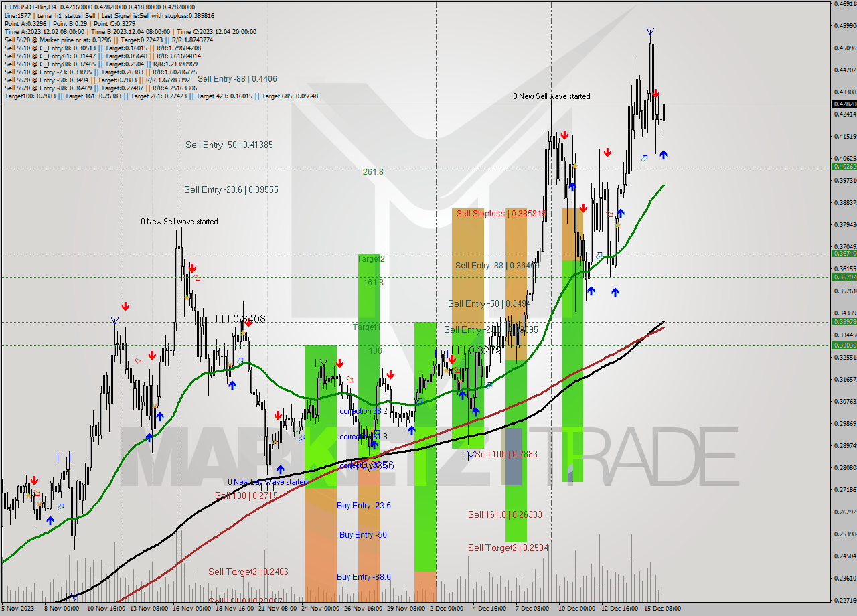
Task: Select the 'Sell %20 @ Market price' line
Action: pos(108,40)
